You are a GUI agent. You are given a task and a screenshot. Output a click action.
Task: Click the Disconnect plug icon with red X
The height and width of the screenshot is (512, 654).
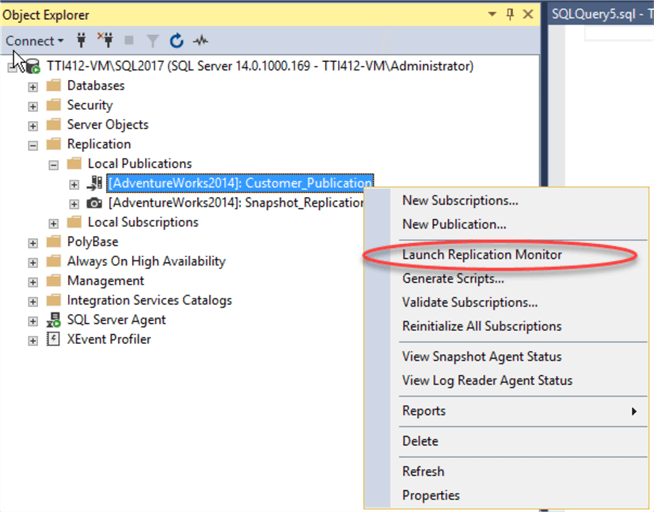click(x=106, y=40)
